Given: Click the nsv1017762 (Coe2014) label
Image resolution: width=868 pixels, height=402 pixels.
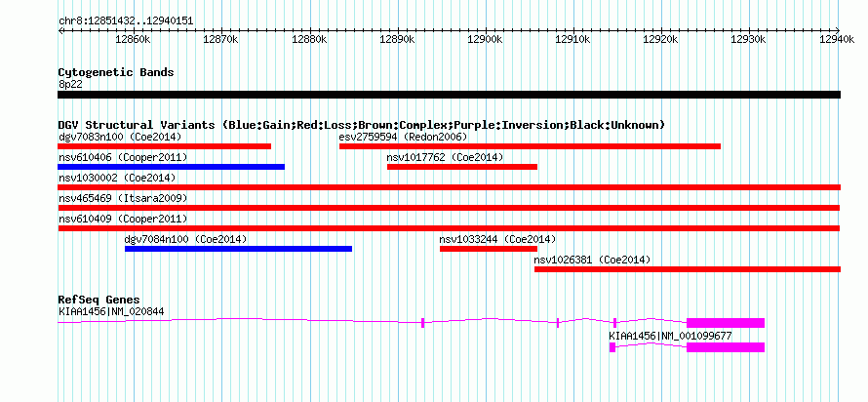Looking at the screenshot, I should point(445,158).
